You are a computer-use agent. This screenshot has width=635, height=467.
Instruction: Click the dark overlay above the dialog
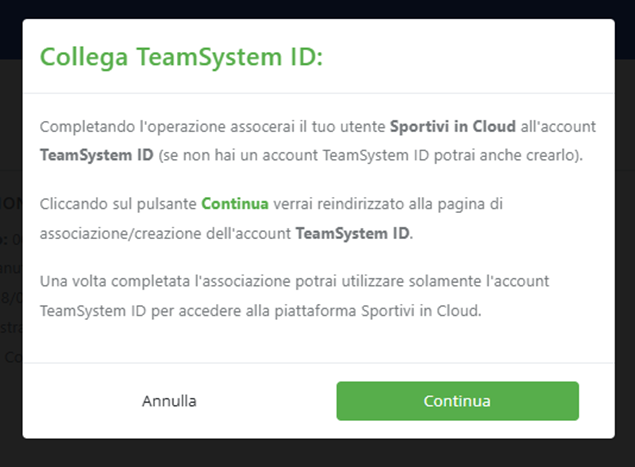tap(317, 8)
